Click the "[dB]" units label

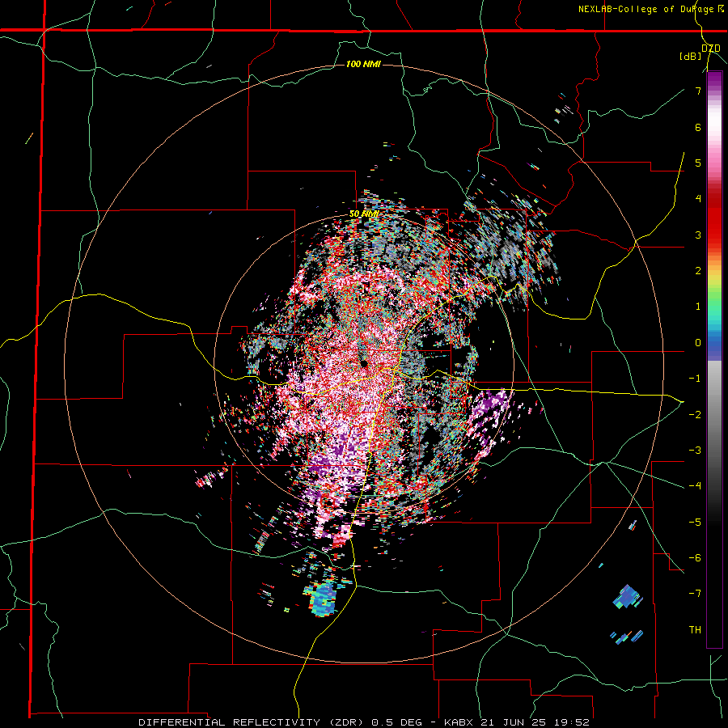pyautogui.click(x=691, y=56)
